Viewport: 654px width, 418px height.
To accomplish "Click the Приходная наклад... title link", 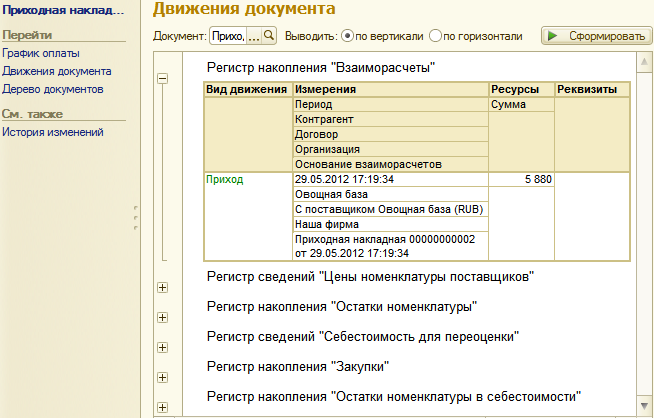I will [63, 10].
